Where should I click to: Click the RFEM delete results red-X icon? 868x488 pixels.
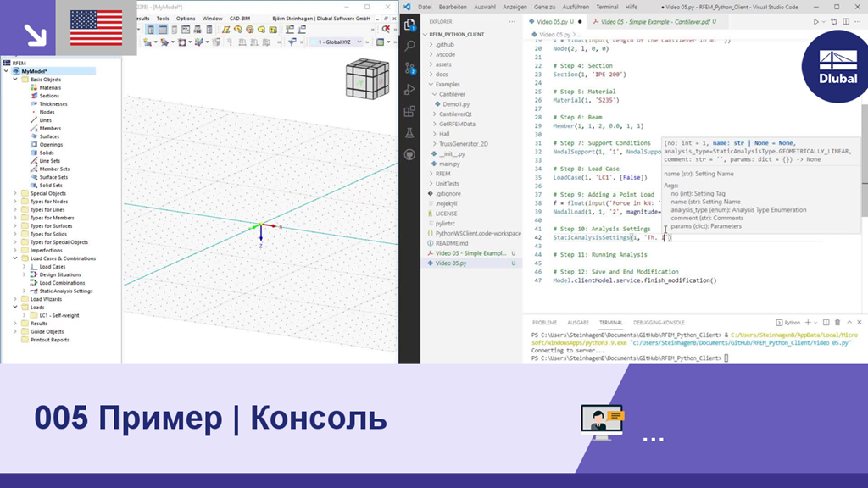point(386,30)
